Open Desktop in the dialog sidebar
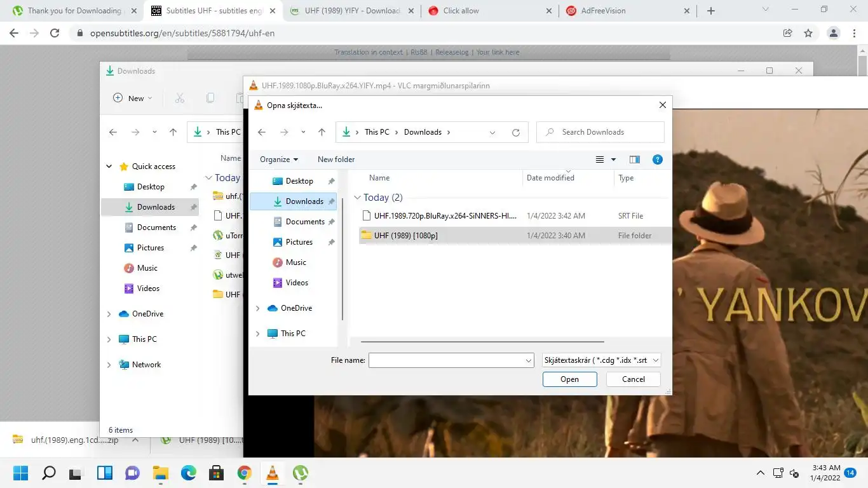 (299, 181)
